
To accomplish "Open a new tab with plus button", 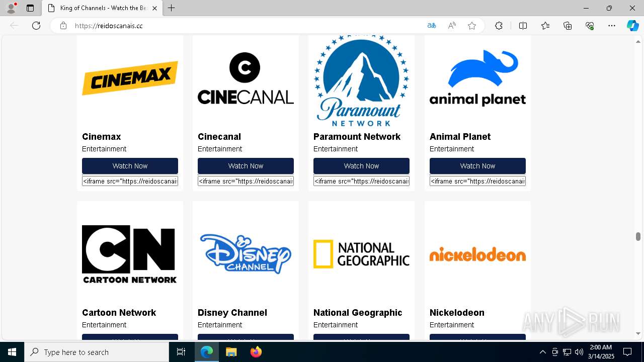I will 172,8.
